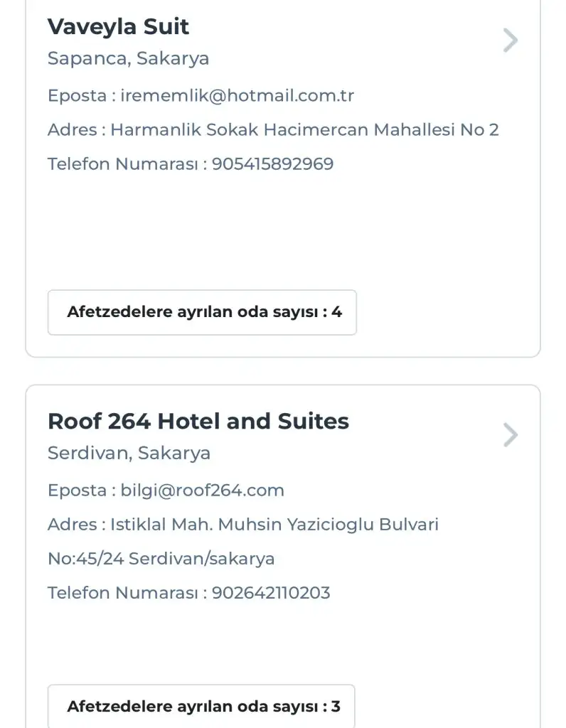
Task: Click the Adres label in Vaveyla card
Action: pos(72,129)
